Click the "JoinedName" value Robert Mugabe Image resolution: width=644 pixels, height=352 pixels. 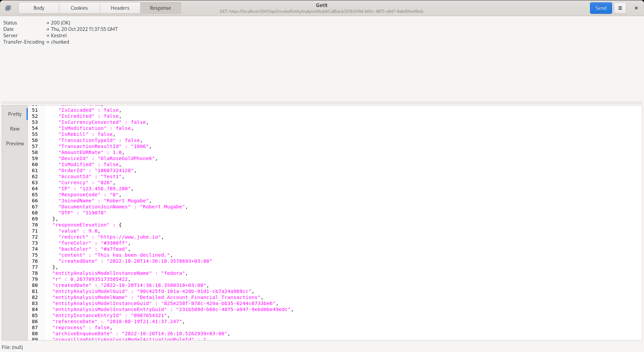click(x=126, y=201)
